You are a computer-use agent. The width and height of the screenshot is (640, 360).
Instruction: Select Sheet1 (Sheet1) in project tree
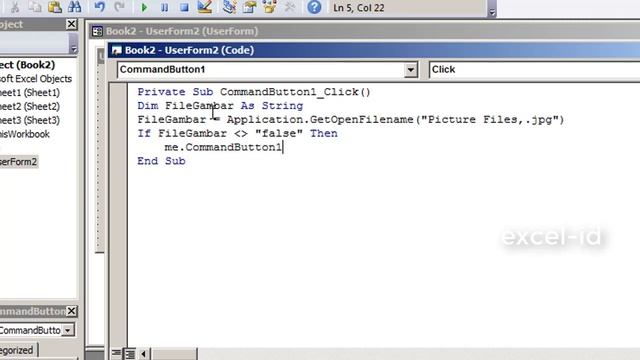[x=29, y=93]
